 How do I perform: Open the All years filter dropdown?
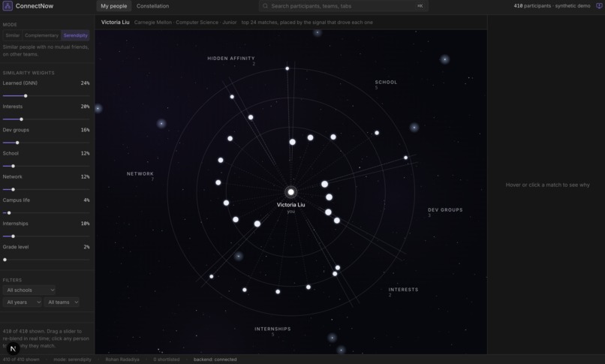23,302
